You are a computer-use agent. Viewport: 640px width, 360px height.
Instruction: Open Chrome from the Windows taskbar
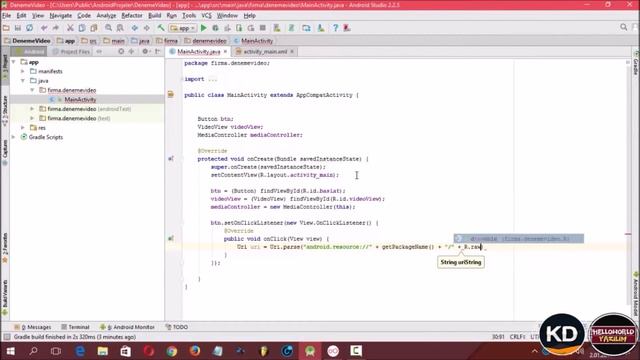pyautogui.click(x=172, y=351)
